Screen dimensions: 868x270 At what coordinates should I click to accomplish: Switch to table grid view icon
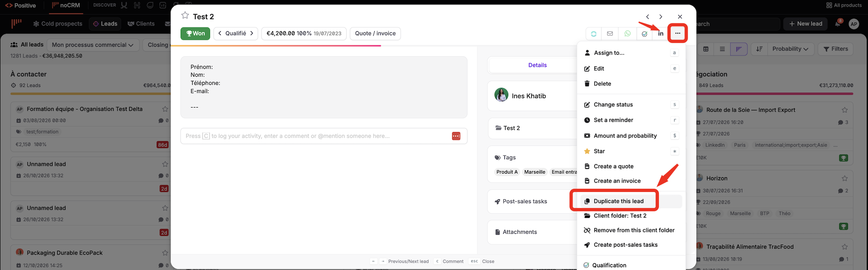(x=706, y=49)
